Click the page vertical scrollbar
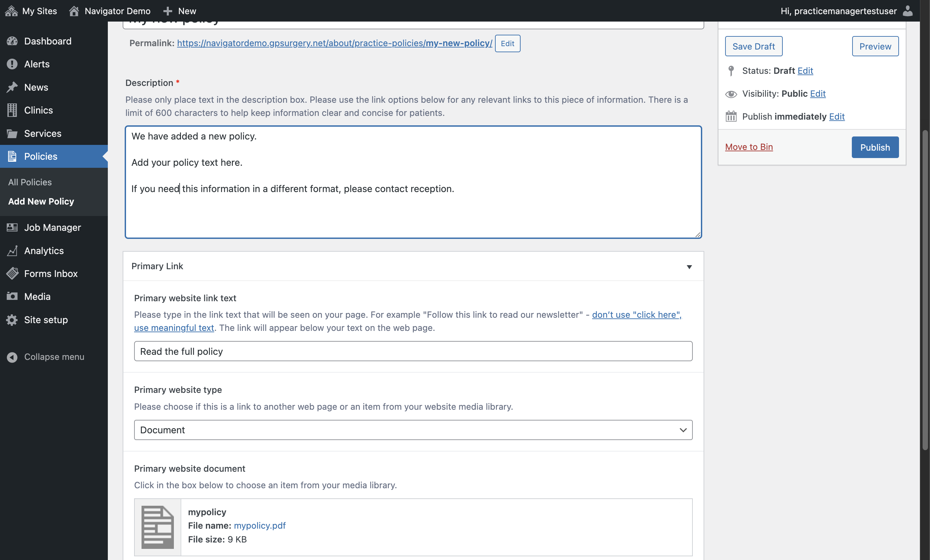Screen dimensions: 930x560 tap(924, 290)
